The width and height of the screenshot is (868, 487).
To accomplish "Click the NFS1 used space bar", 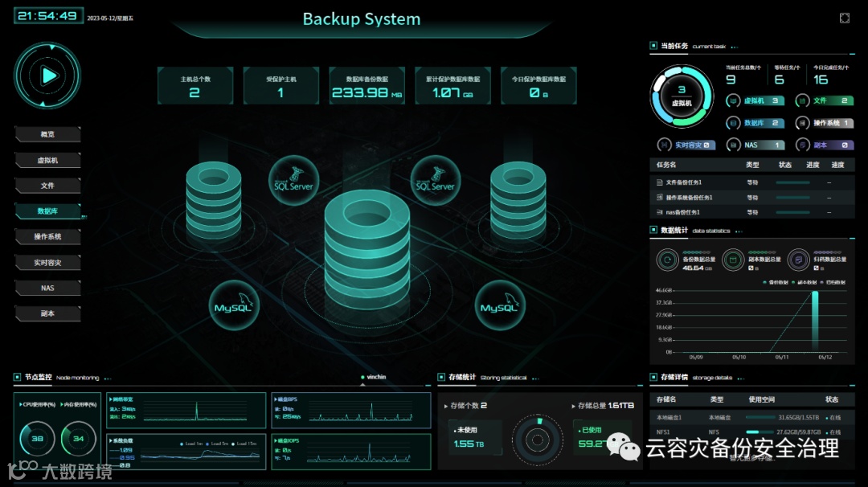I will tap(760, 432).
